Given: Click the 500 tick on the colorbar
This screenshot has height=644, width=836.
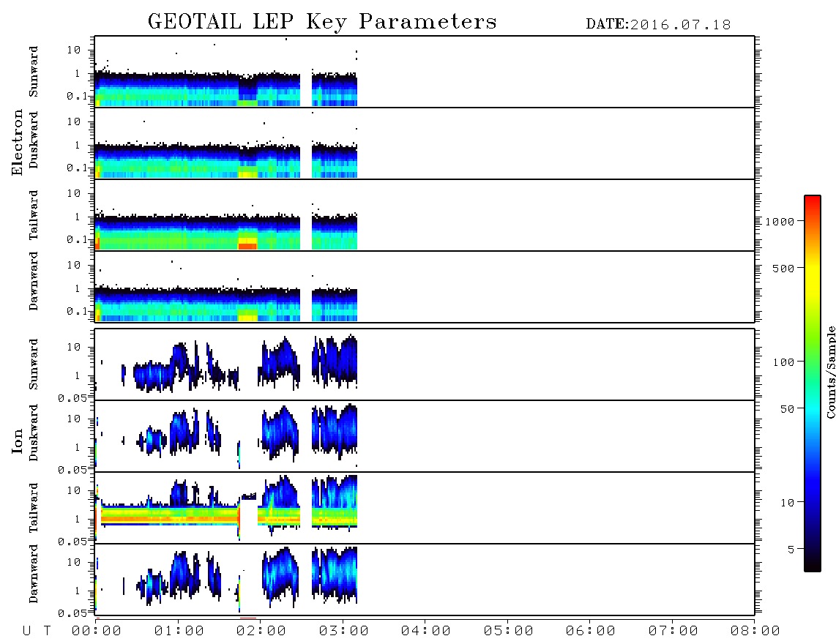Looking at the screenshot, I should point(783,269).
